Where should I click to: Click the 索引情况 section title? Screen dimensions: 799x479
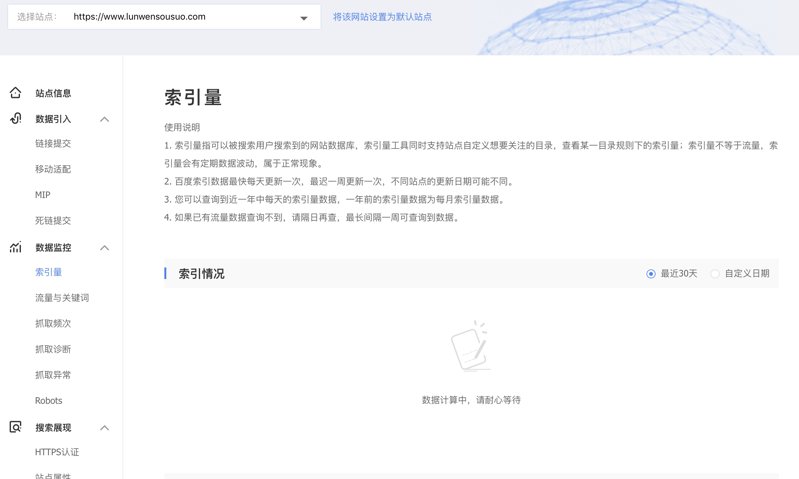click(201, 274)
